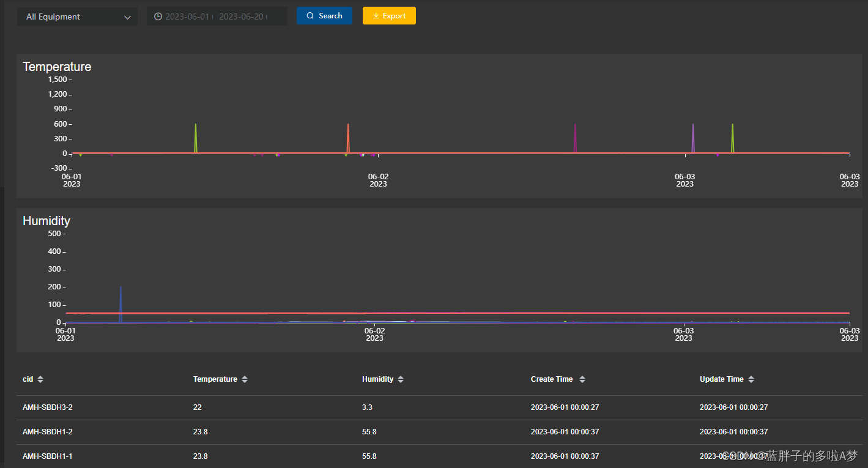Click the Search button
Viewport: 868px width, 468px height.
pyautogui.click(x=324, y=16)
